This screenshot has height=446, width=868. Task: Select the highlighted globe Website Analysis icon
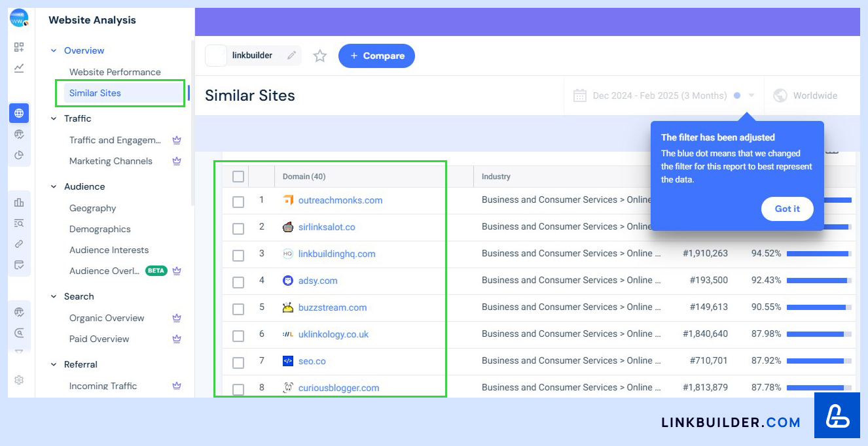tap(19, 113)
